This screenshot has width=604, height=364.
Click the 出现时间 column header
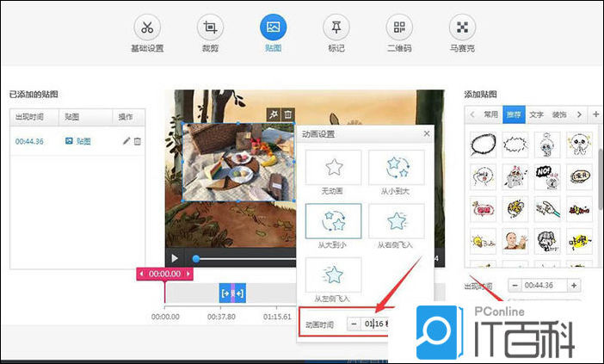pos(29,117)
